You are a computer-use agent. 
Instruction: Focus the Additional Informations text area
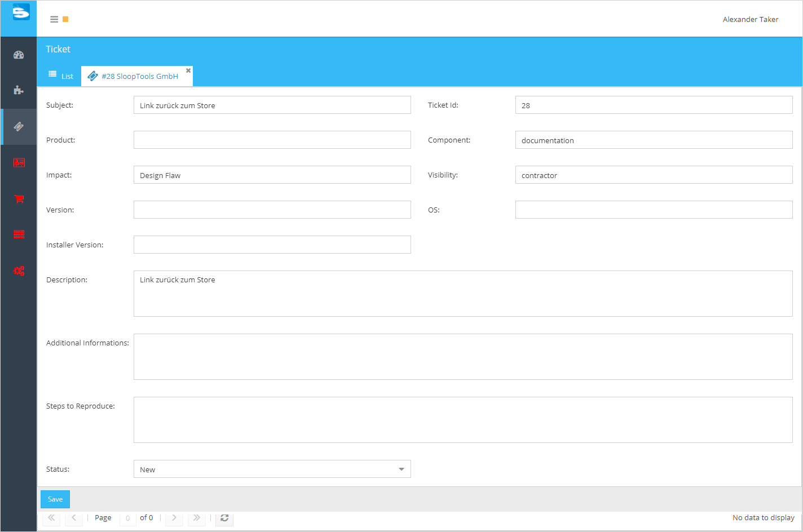[463, 357]
